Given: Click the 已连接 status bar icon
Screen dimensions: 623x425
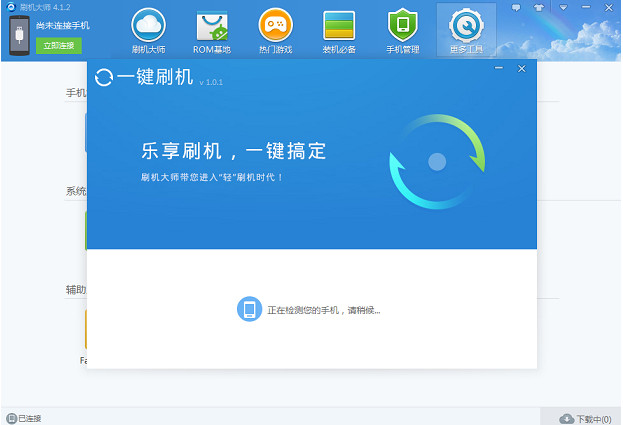Looking at the screenshot, I should point(12,418).
